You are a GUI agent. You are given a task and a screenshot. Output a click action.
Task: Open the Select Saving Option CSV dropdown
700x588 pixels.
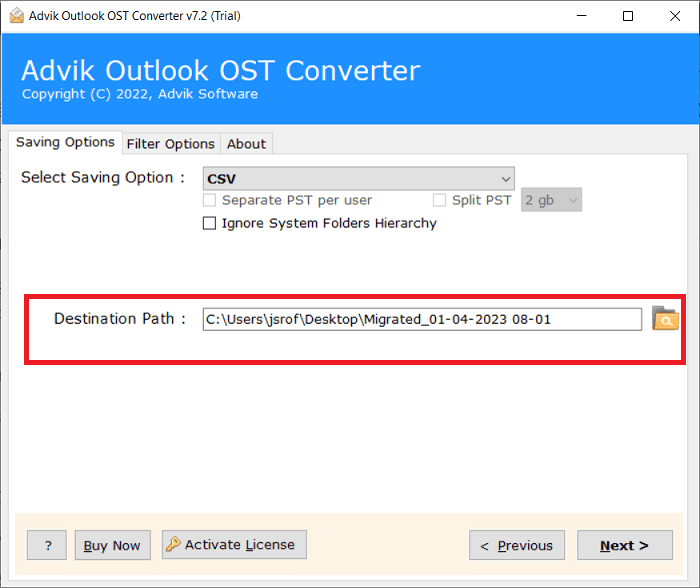coord(358,179)
